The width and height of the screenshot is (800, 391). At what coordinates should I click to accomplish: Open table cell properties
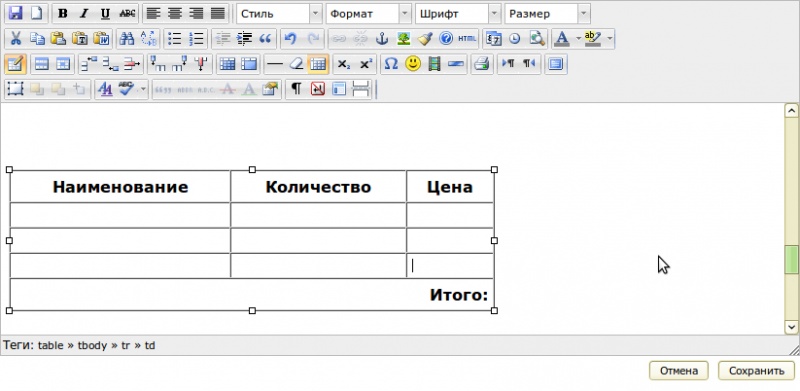click(63, 64)
